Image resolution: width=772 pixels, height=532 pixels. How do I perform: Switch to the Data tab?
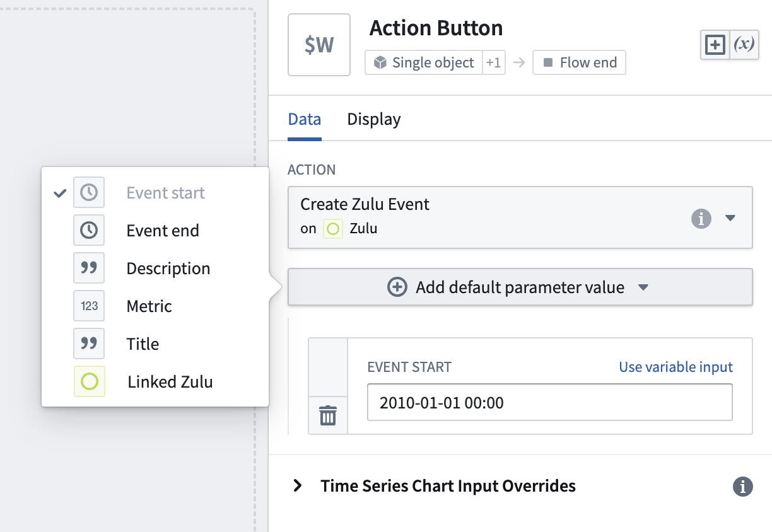point(304,119)
